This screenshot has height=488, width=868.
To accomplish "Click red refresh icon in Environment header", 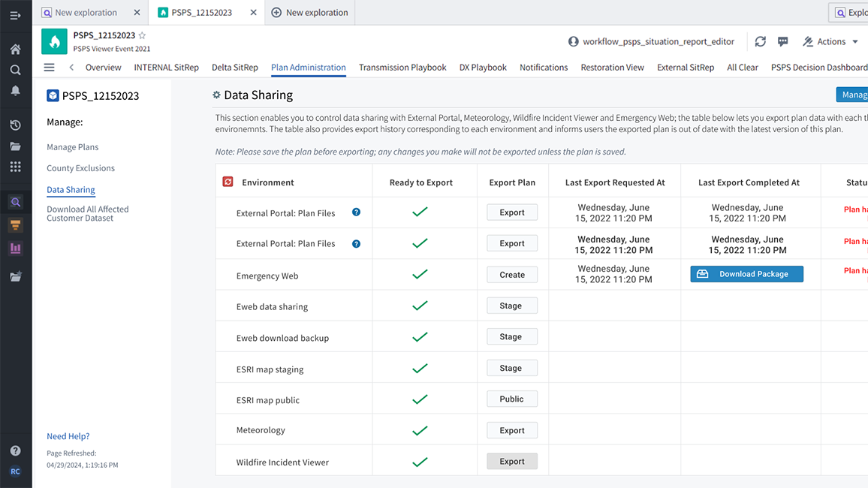I will (x=228, y=182).
